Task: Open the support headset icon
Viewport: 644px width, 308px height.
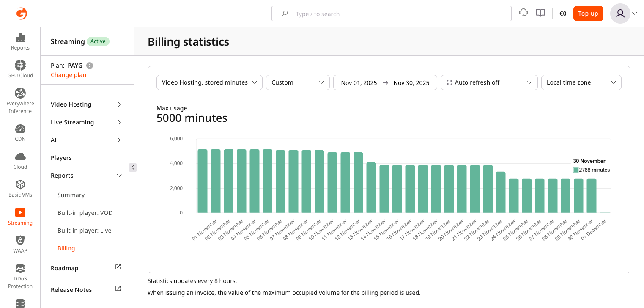Action: (x=523, y=13)
